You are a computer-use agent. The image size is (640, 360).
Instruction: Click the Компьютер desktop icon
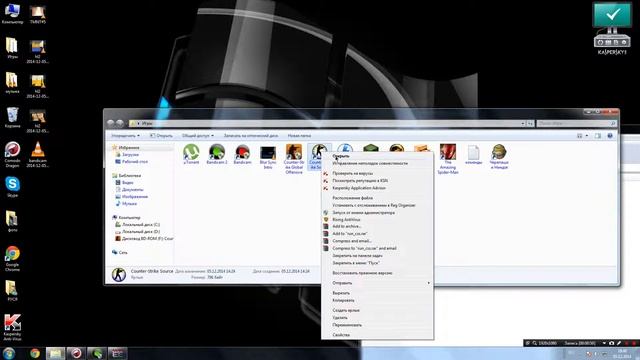tap(12, 13)
